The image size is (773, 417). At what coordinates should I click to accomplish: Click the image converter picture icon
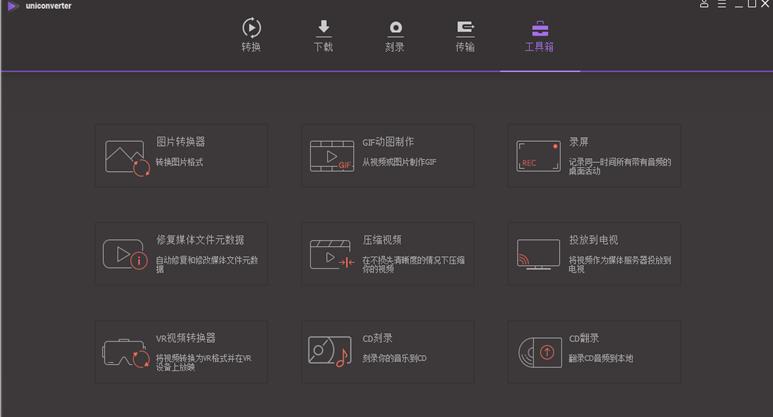[x=127, y=158]
